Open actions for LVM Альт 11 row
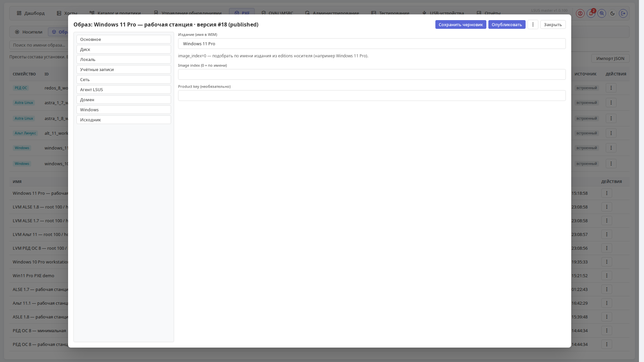Screen dimensions: 644x362 tap(607, 234)
